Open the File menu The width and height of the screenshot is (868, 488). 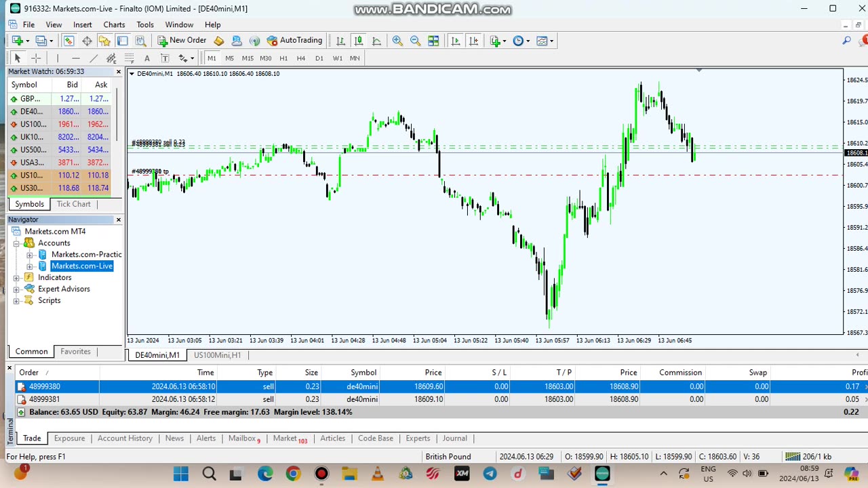tap(28, 24)
